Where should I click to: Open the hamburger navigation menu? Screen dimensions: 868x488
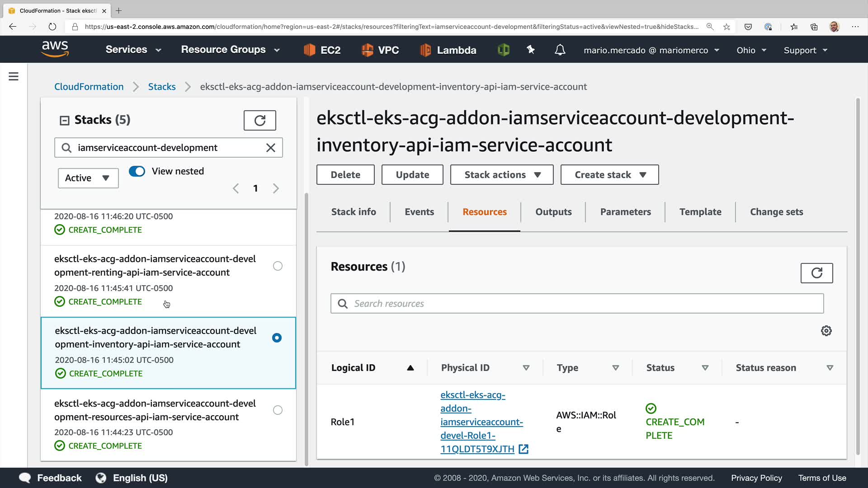coord(14,76)
